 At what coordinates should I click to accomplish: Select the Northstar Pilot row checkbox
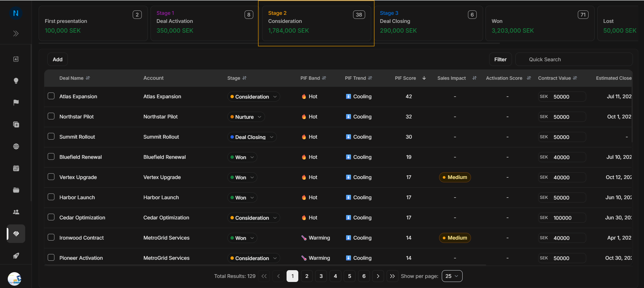51,116
